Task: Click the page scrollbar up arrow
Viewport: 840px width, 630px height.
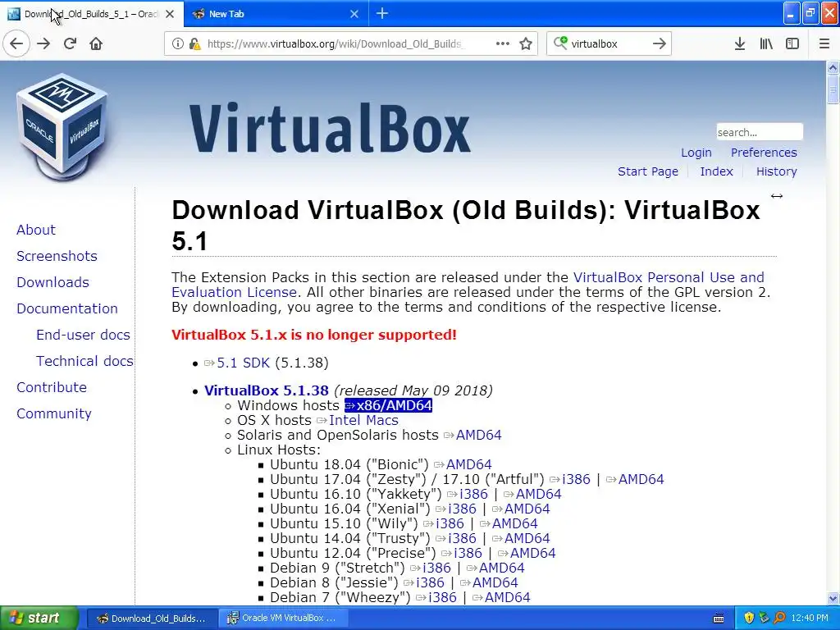Action: point(833,67)
